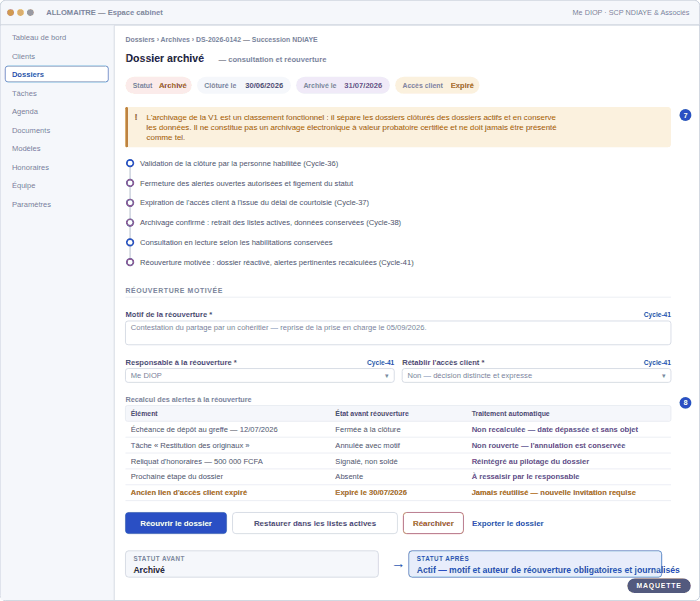Click the Accès client Expiré badge
Viewport: 700px width, 601px height.
(438, 85)
